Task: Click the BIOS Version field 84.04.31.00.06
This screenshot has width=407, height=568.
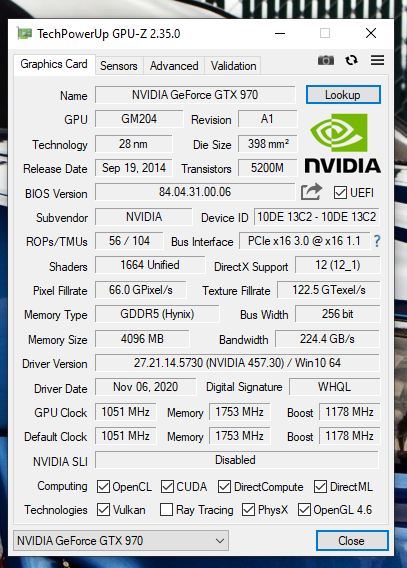Action: pyautogui.click(x=195, y=192)
